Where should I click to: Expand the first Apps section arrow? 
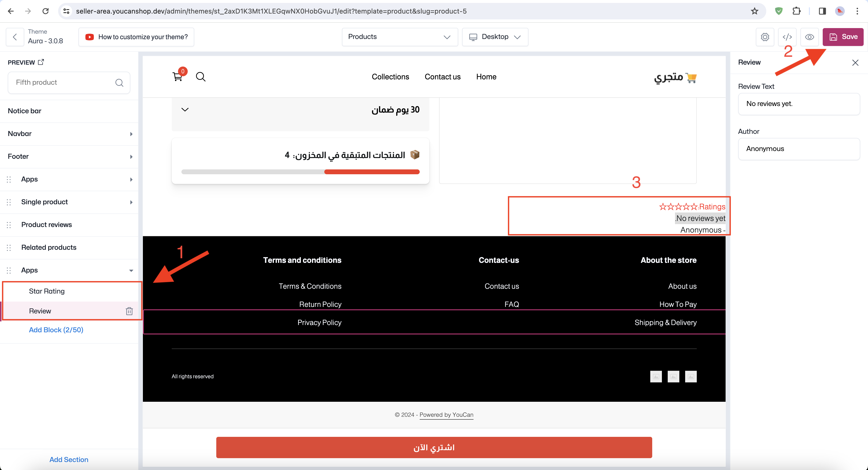point(131,179)
